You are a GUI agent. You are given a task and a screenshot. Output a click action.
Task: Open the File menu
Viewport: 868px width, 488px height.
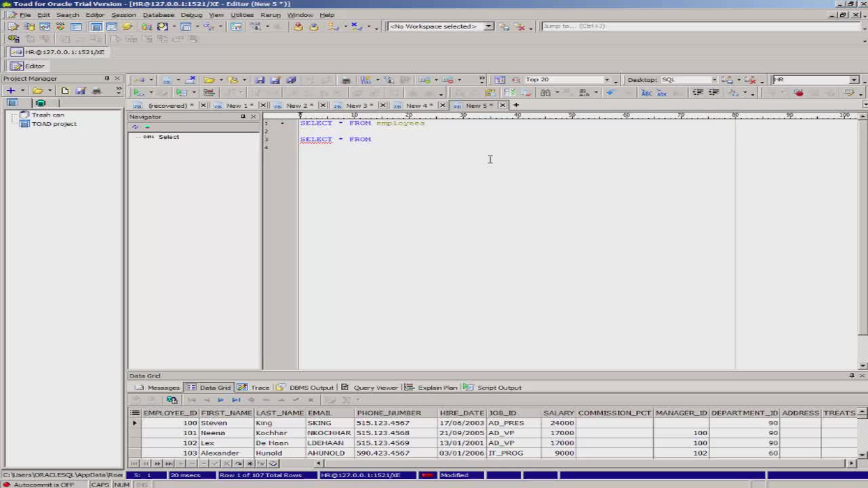(25, 14)
